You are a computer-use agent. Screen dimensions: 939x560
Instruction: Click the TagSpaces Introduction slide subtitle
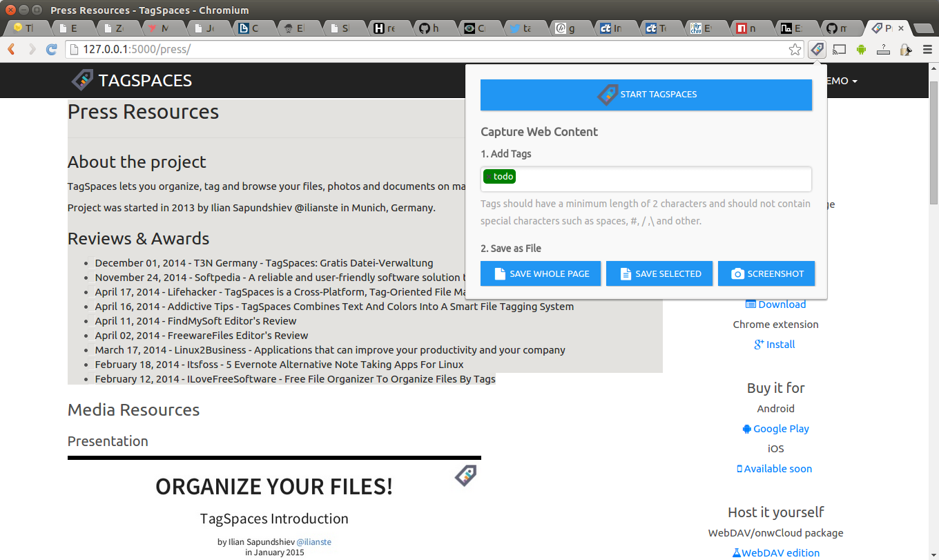tap(274, 519)
